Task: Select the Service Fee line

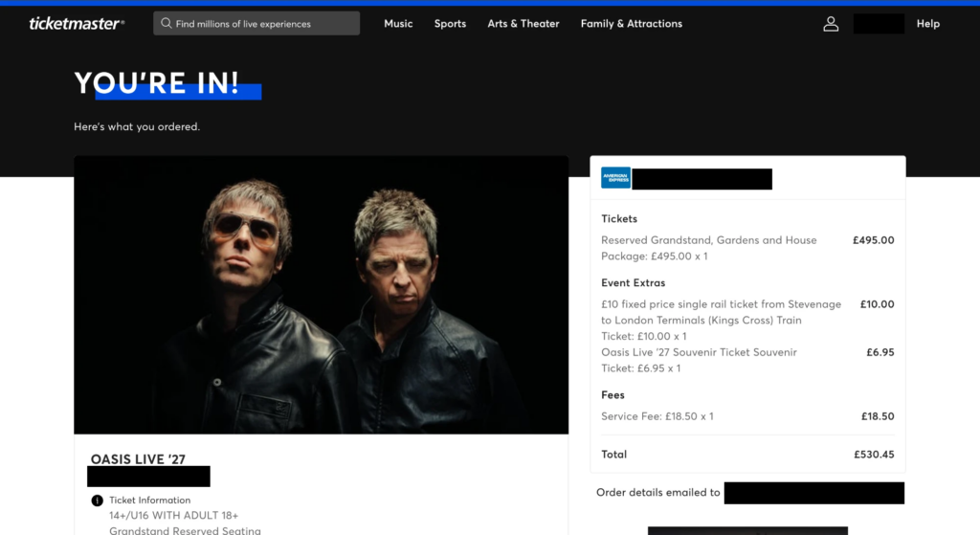Action: pos(657,416)
